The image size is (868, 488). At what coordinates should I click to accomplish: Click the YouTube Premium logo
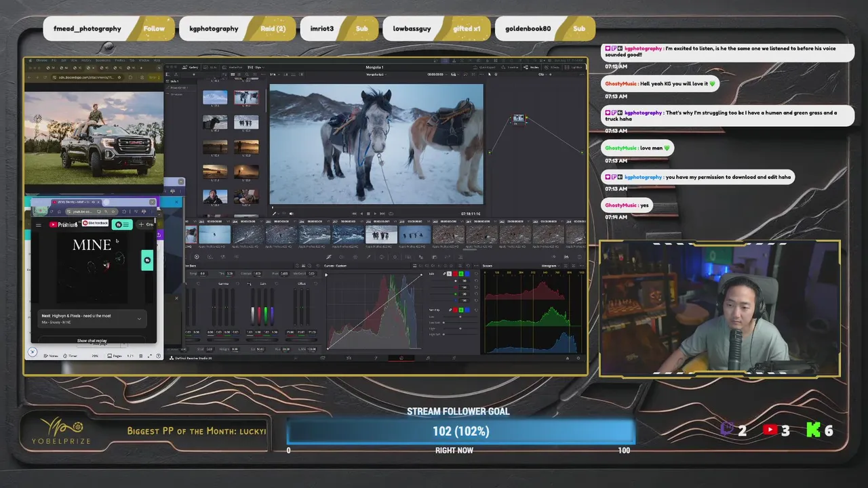pyautogui.click(x=63, y=224)
